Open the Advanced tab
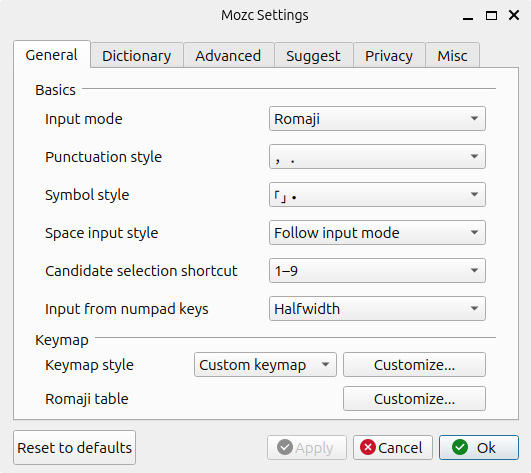This screenshot has height=473, width=531. (x=228, y=56)
